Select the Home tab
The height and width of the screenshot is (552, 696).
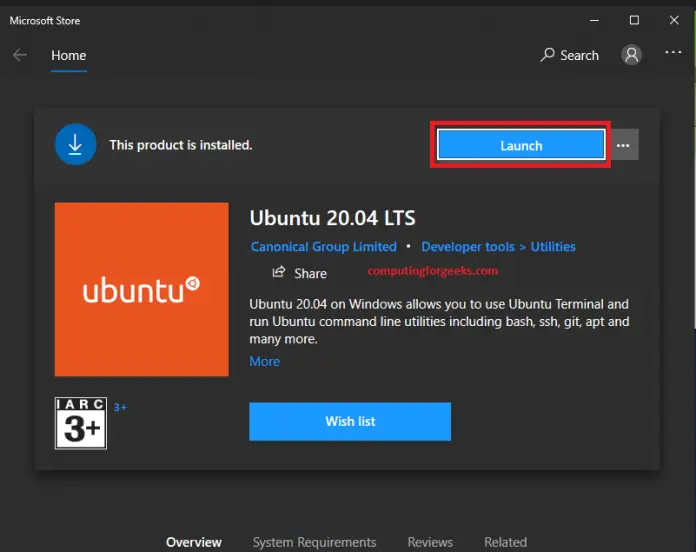(69, 56)
